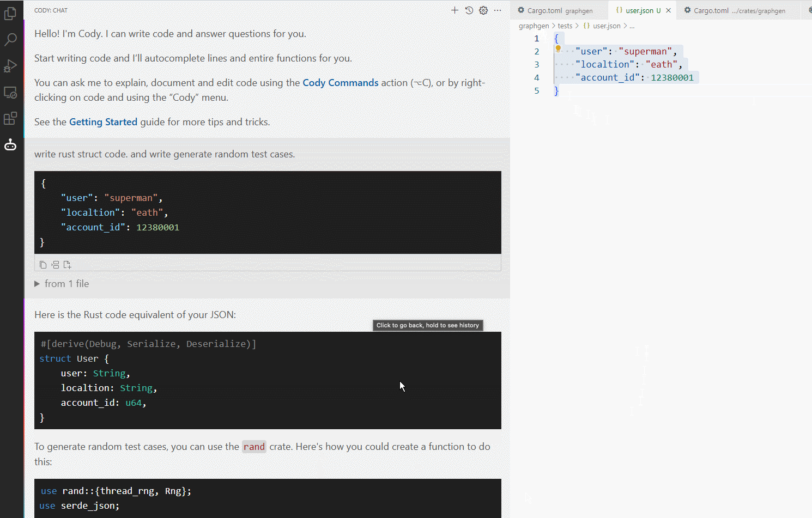The width and height of the screenshot is (812, 518).
Task: Open the Explorer view in activity bar
Action: tap(10, 14)
